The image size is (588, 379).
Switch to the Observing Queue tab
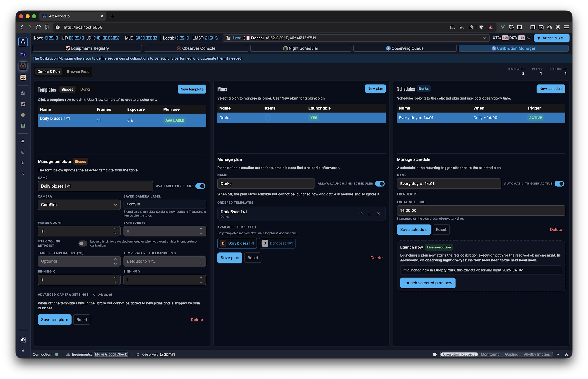[405, 48]
